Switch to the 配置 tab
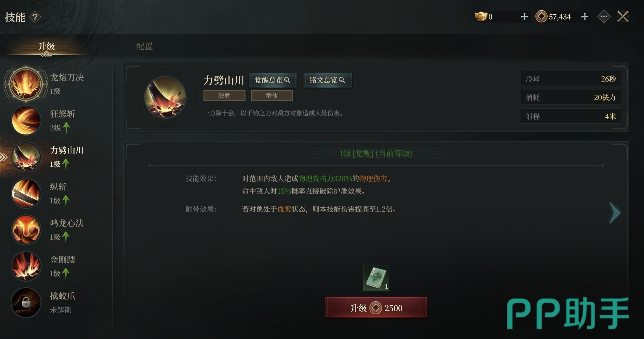The width and height of the screenshot is (644, 339). [144, 46]
